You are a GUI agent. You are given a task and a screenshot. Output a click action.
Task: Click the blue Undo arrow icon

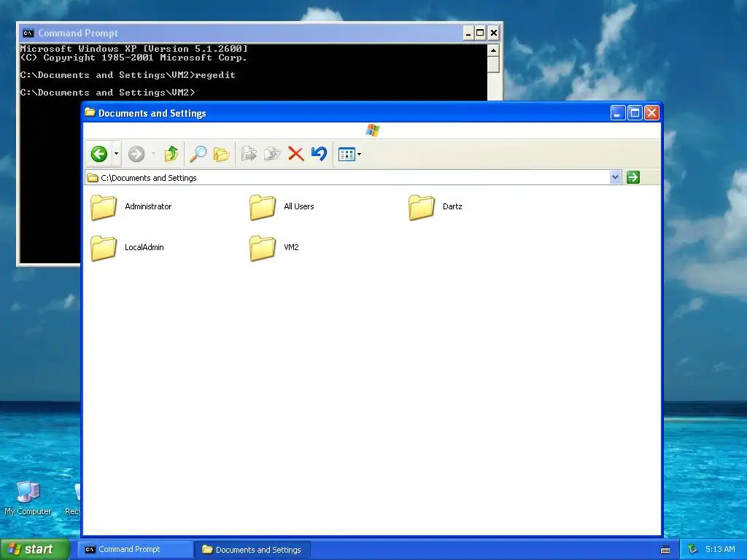tap(320, 154)
